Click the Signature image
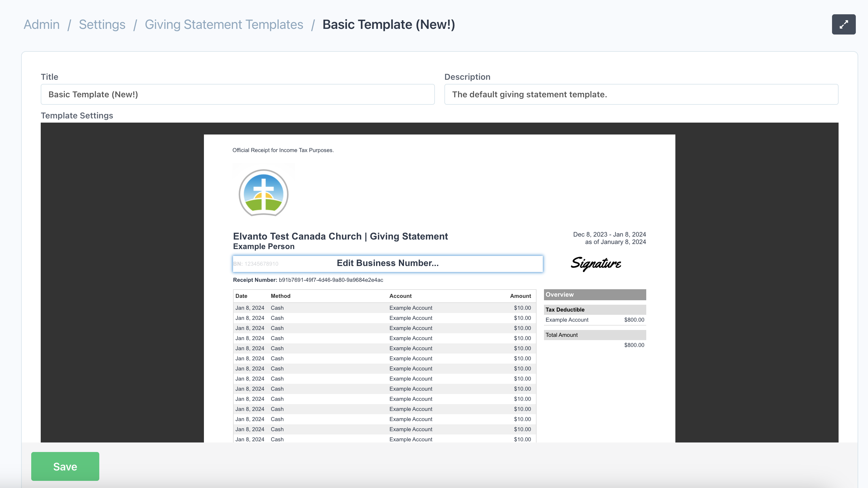The width and height of the screenshot is (868, 488). click(x=596, y=263)
